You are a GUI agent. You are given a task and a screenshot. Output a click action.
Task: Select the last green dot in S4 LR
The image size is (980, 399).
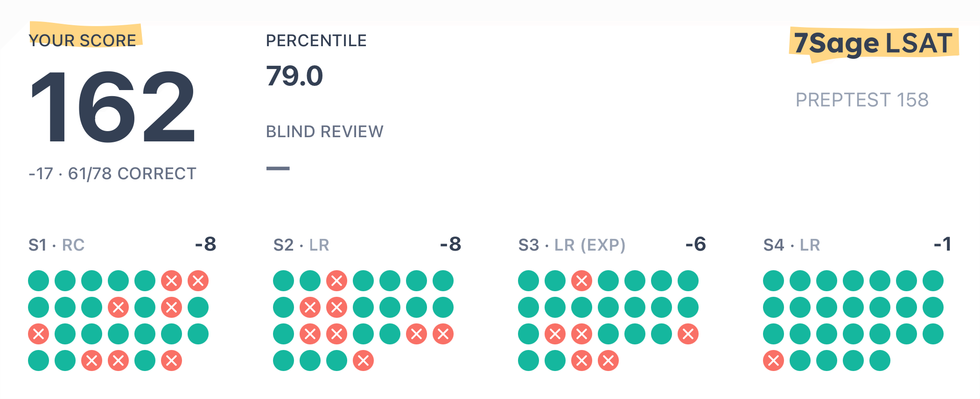[x=880, y=361]
